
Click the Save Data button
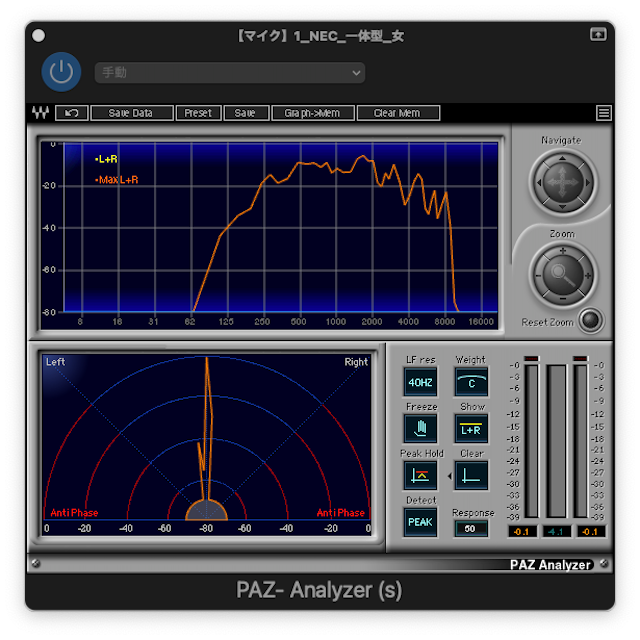(132, 113)
